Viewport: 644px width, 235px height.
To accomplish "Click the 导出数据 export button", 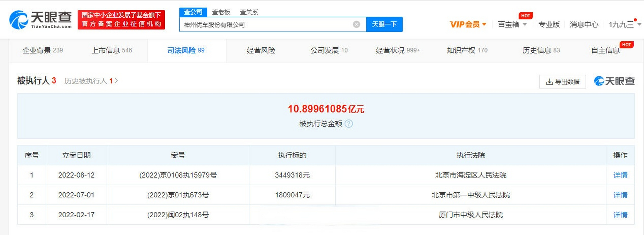I will pos(562,82).
